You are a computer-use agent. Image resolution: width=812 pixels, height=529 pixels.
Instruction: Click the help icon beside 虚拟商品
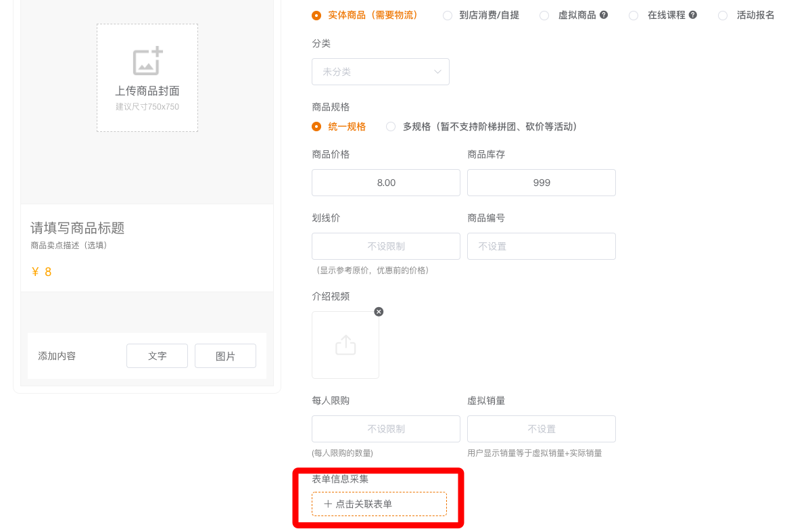coord(604,15)
